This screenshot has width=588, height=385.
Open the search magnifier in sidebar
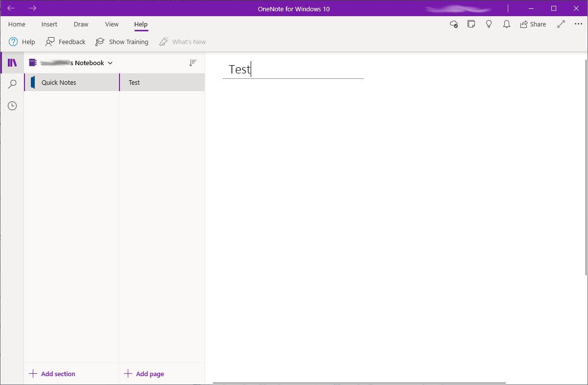tap(12, 84)
